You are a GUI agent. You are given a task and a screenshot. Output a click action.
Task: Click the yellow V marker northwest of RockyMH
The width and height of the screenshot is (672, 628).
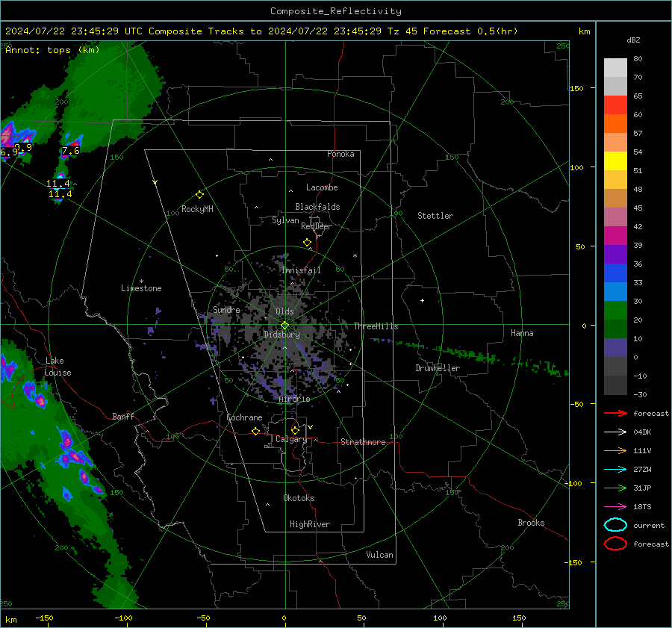[155, 182]
